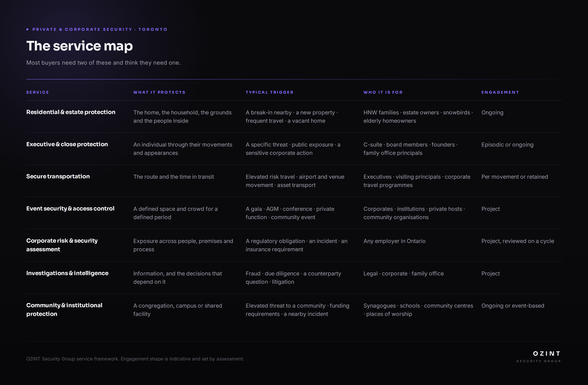The image size is (588, 385).
Task: Click the 'HNW families · estate owners' cell
Action: [x=418, y=116]
